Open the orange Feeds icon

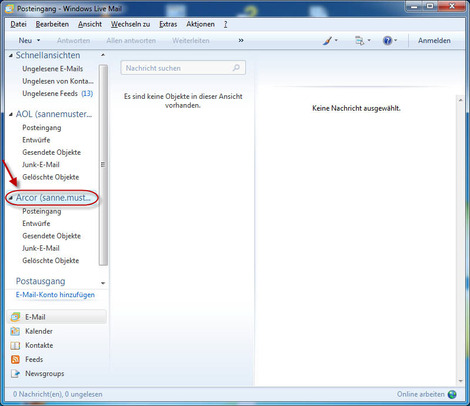15,360
